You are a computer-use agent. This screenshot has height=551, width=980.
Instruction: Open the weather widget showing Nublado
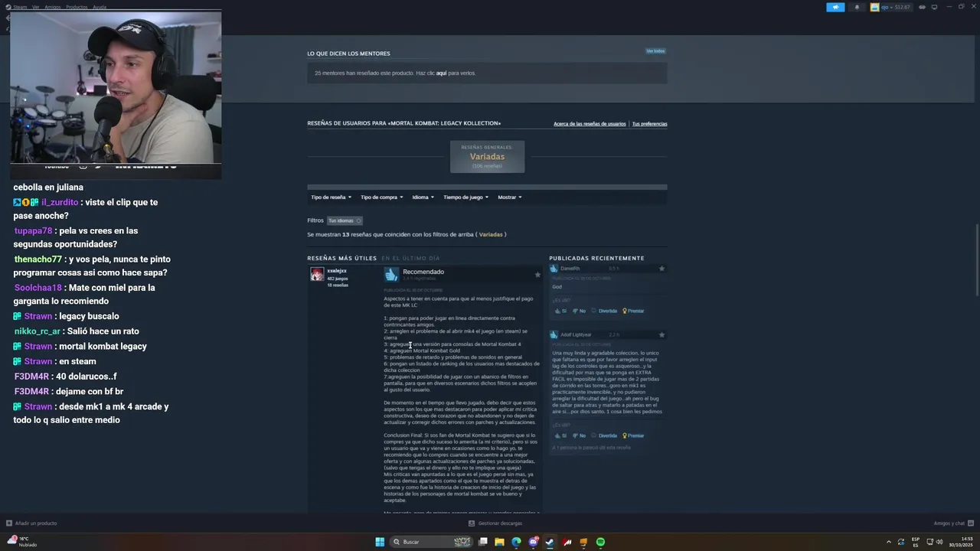tap(23, 542)
